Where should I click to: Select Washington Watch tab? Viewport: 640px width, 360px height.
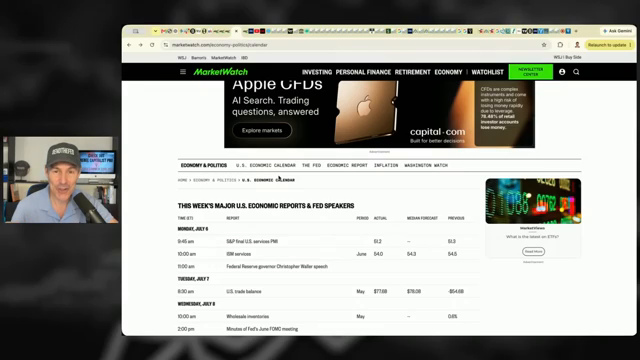pos(426,165)
